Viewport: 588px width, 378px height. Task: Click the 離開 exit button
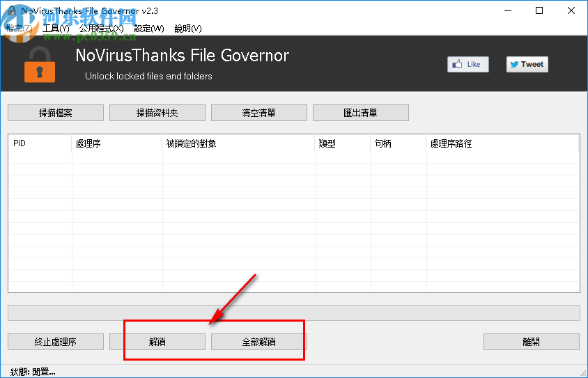point(532,342)
